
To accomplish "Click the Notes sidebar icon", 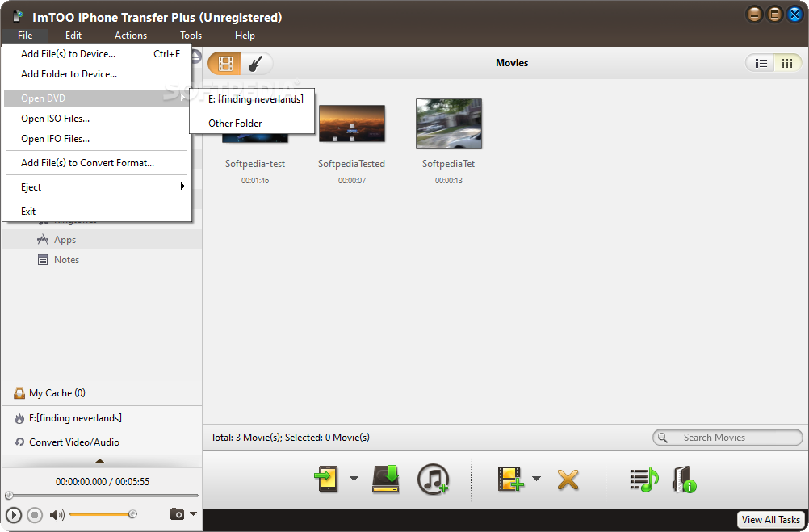I will (43, 260).
